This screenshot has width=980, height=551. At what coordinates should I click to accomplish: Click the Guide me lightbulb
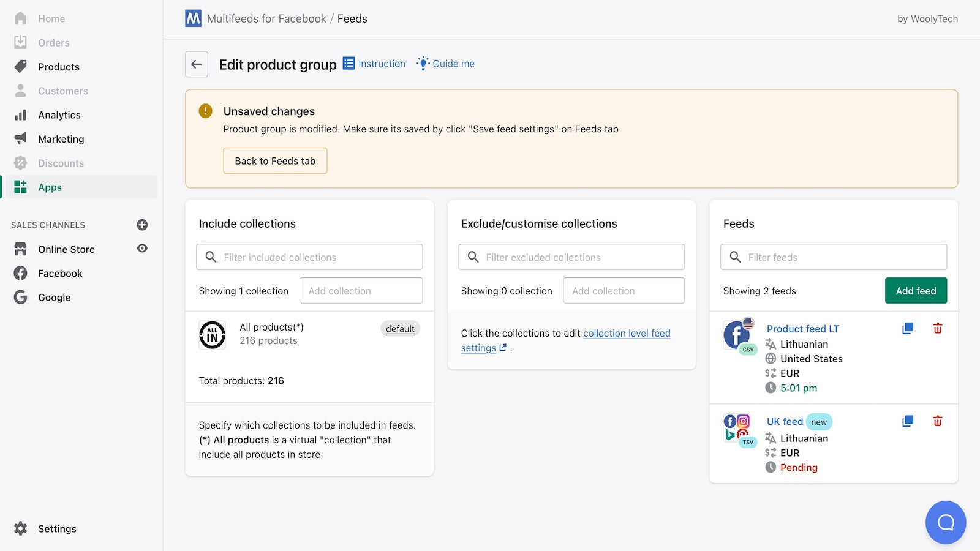[x=422, y=63]
